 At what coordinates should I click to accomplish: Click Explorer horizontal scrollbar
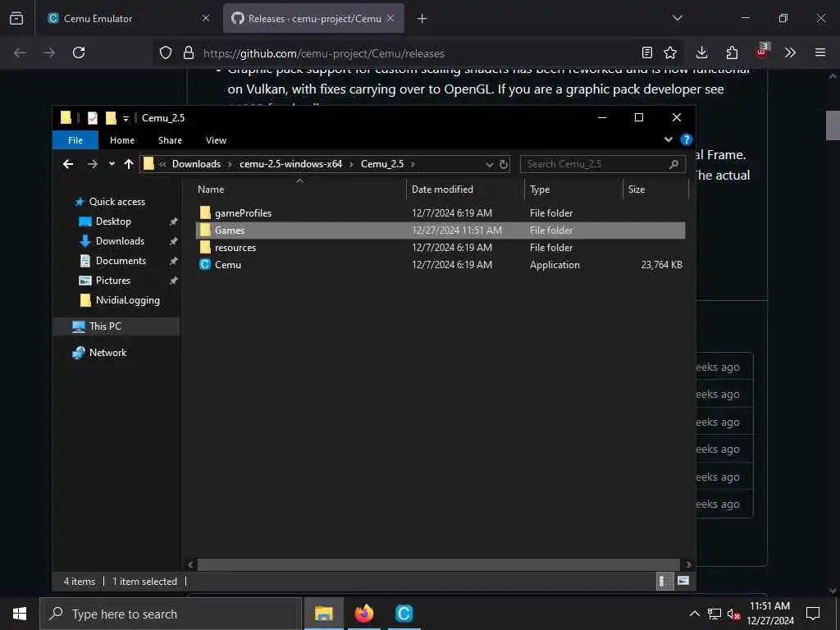pos(439,564)
